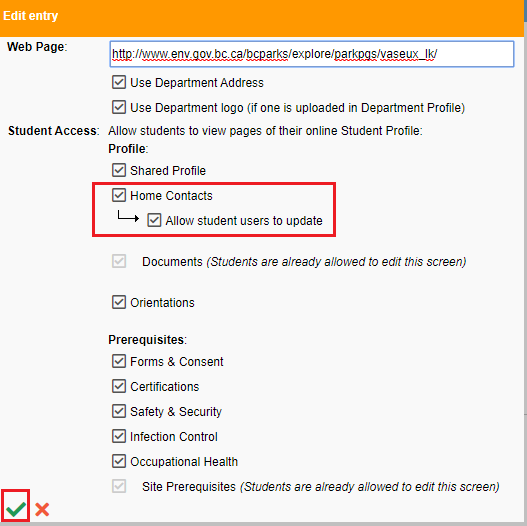Uncheck the Orientations checkbox
Viewport: 527px width, 526px height.
coord(119,302)
